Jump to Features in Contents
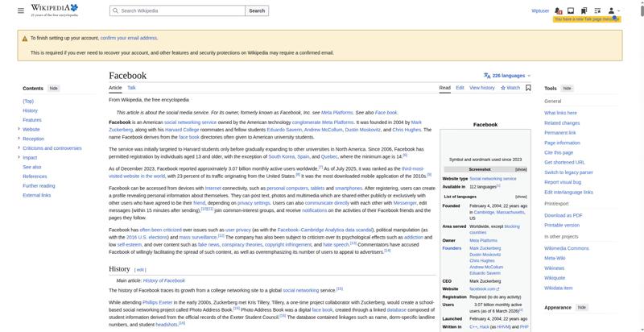 click(x=32, y=120)
